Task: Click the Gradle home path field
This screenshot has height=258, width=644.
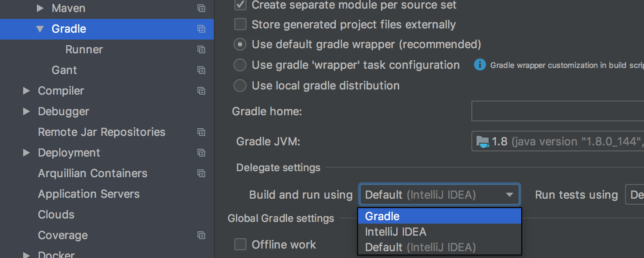Action: pos(558,111)
